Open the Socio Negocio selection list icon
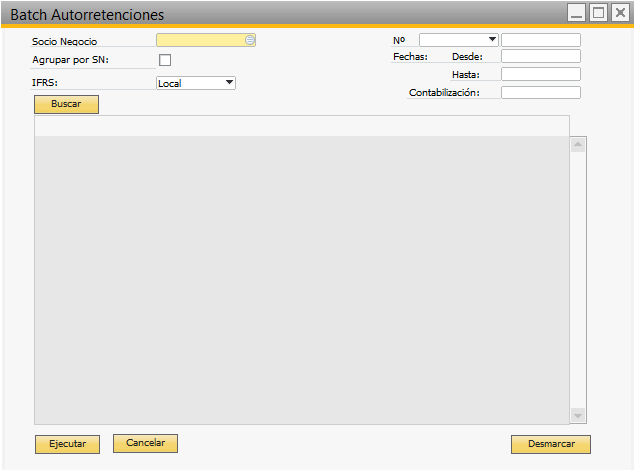The width and height of the screenshot is (634, 470). click(250, 40)
